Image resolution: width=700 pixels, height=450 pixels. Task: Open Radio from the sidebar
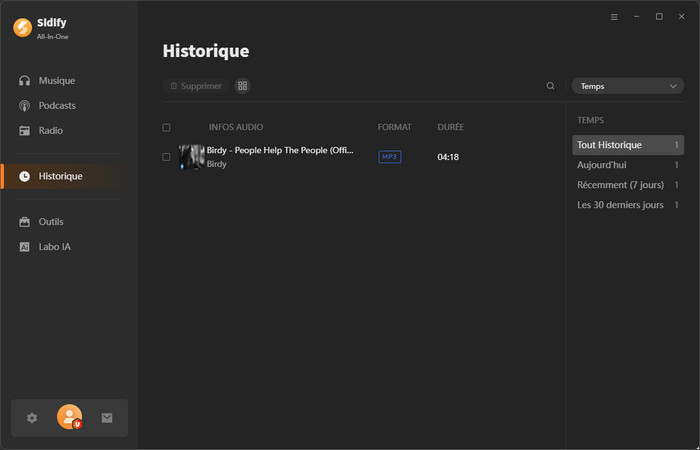(50, 130)
